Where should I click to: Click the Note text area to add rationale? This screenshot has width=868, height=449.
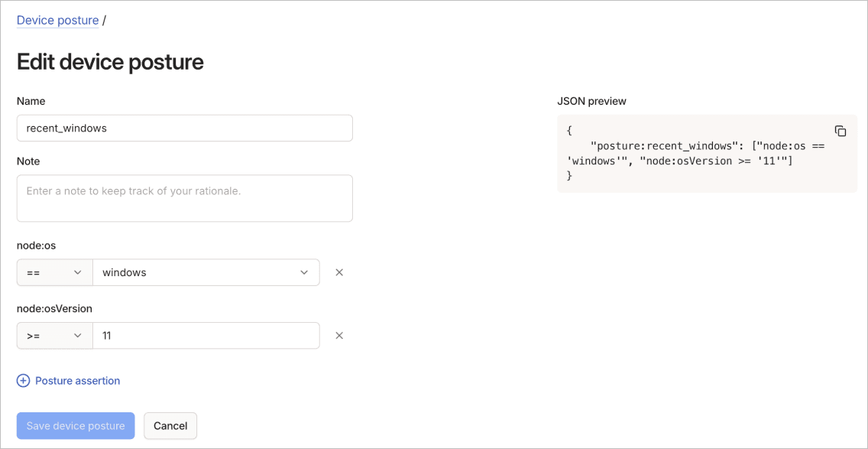tap(184, 197)
